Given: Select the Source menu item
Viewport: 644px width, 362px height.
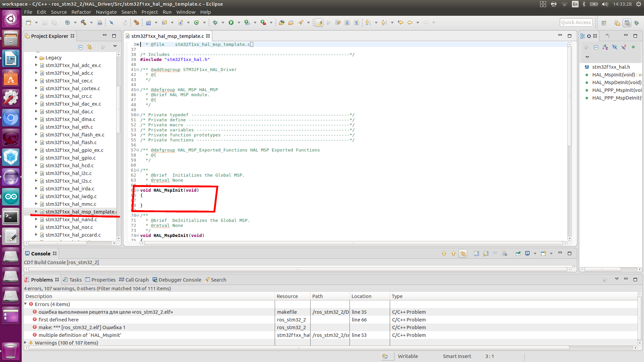Looking at the screenshot, I should coord(58,12).
